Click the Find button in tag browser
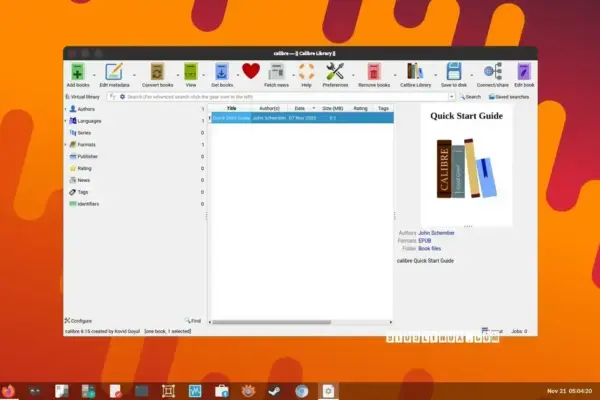 tap(193, 321)
